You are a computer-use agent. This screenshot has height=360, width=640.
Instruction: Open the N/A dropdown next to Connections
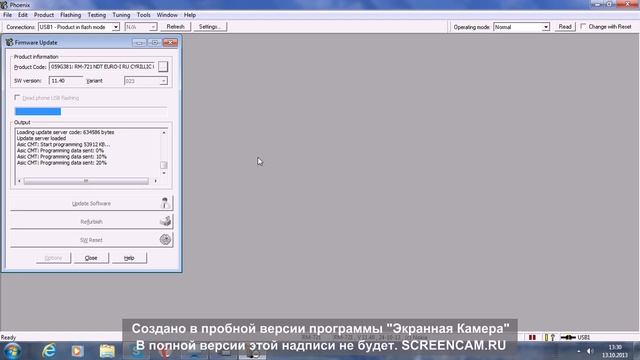[153, 27]
